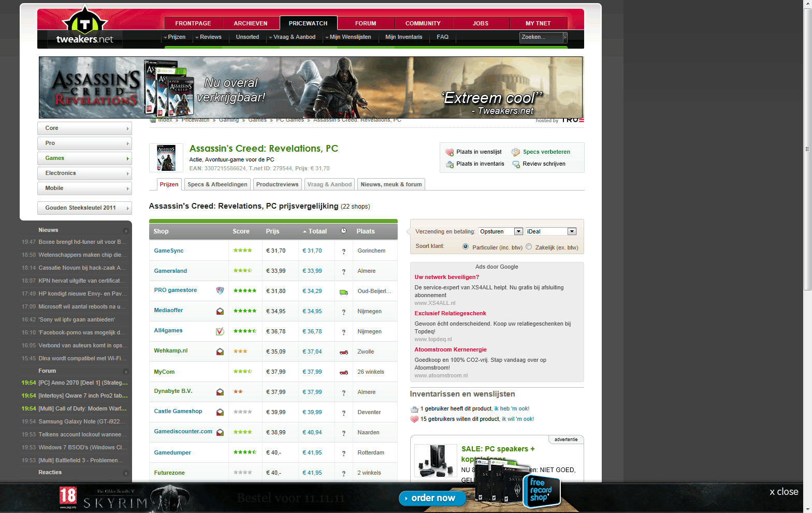812x513 pixels.
Task: Click the inventory icon beside Plaats in inventaris
Action: (450, 164)
